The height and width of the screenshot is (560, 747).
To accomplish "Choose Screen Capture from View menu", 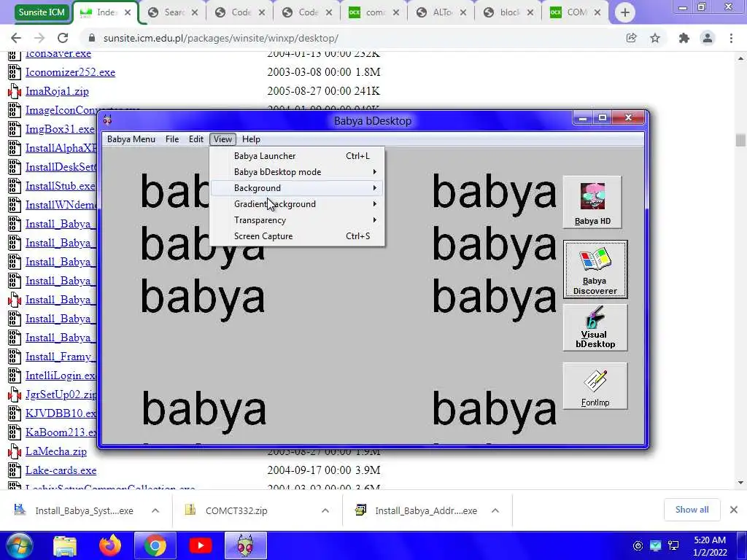I will coord(296,236).
